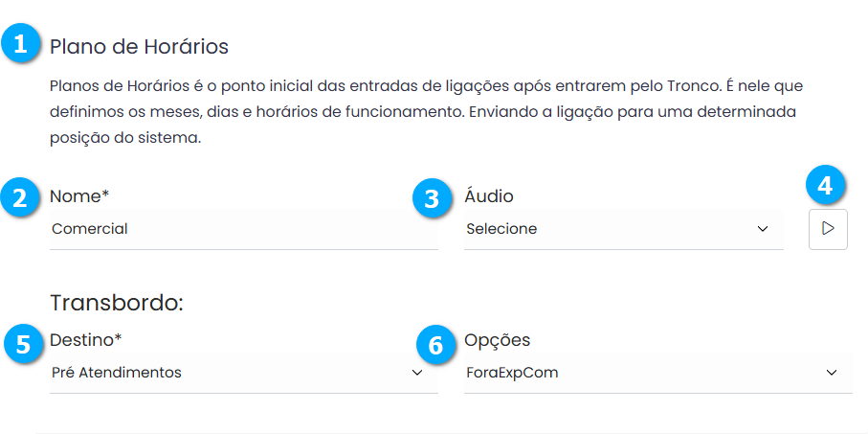The image size is (868, 434).
Task: Click the Destino dropdown chevron arrow
Action: (417, 373)
